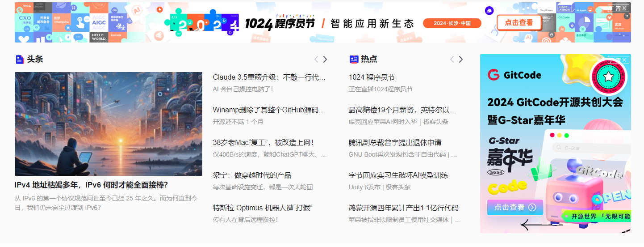Click the 头条 section icon
644x247 pixels.
[20, 59]
